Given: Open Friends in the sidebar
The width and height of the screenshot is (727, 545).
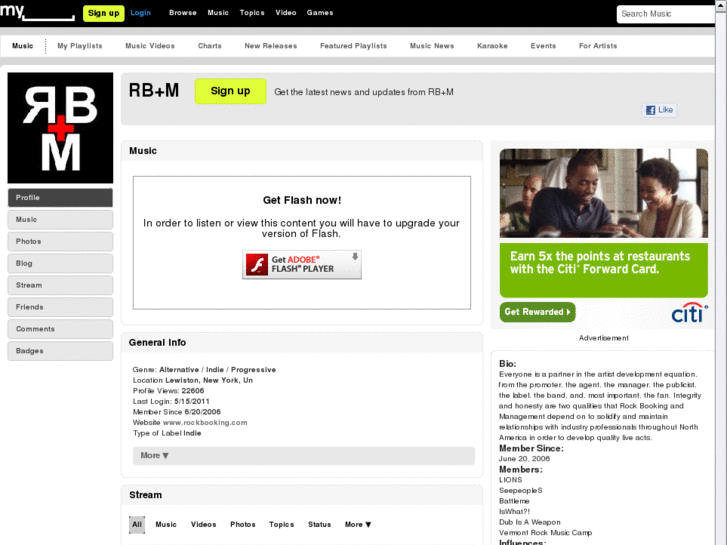Looking at the screenshot, I should (x=60, y=307).
